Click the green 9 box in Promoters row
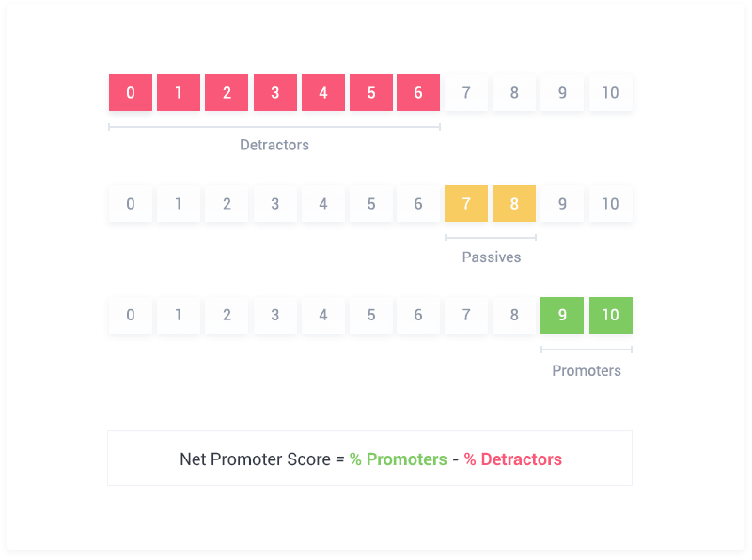 pyautogui.click(x=562, y=315)
